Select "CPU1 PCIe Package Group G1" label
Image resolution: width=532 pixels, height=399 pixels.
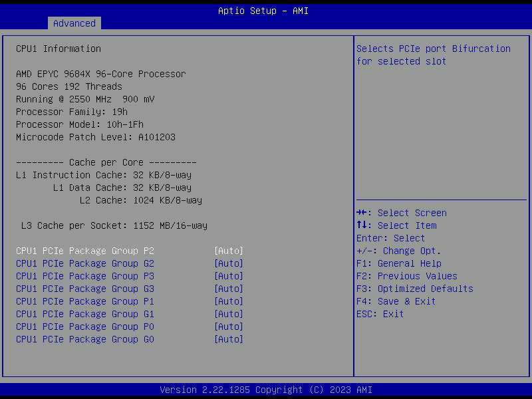tap(85, 314)
